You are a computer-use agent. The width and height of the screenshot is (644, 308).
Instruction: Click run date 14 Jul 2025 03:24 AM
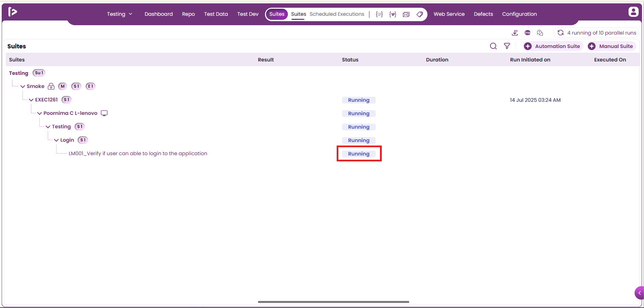(535, 100)
